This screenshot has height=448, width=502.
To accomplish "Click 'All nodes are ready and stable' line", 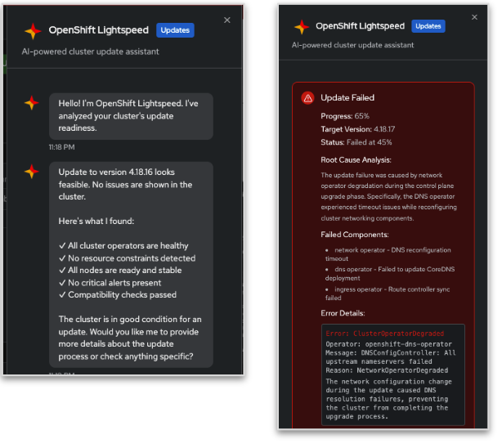I will [x=120, y=271].
